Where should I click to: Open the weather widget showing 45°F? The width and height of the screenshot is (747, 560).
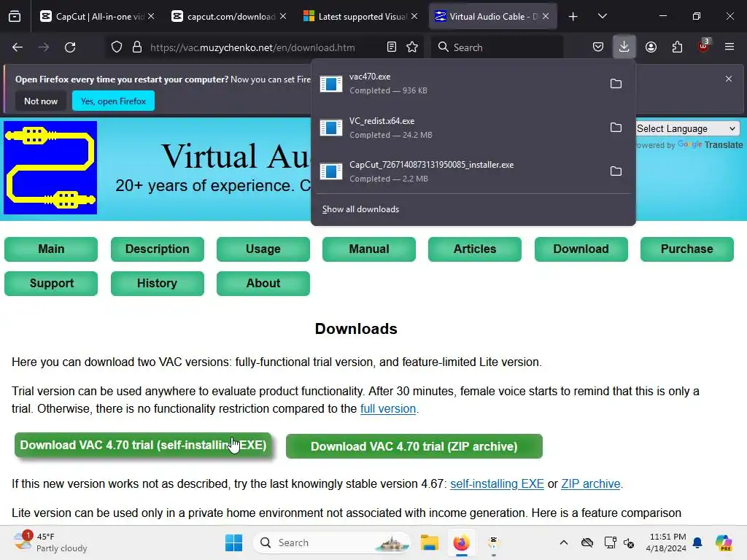50,542
